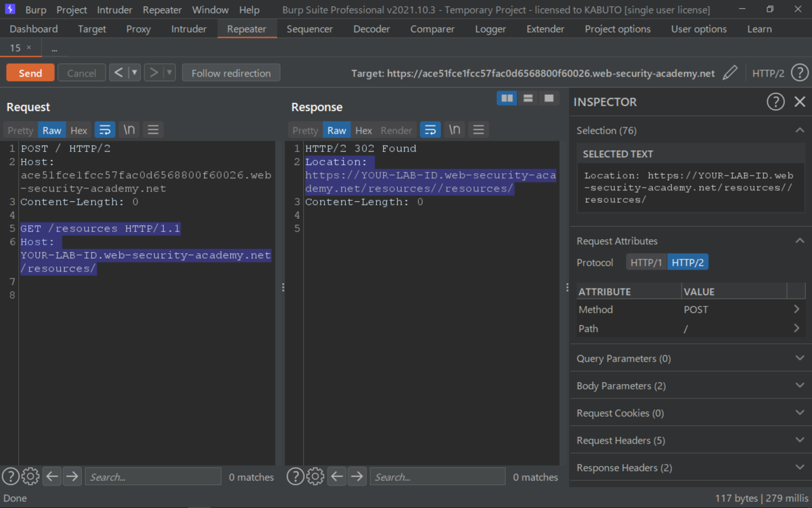Open Inspector help icon

coord(775,102)
